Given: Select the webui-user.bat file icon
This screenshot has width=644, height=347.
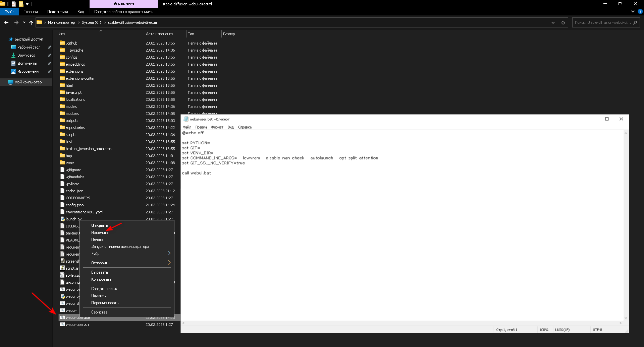Looking at the screenshot, I should click(x=62, y=317).
